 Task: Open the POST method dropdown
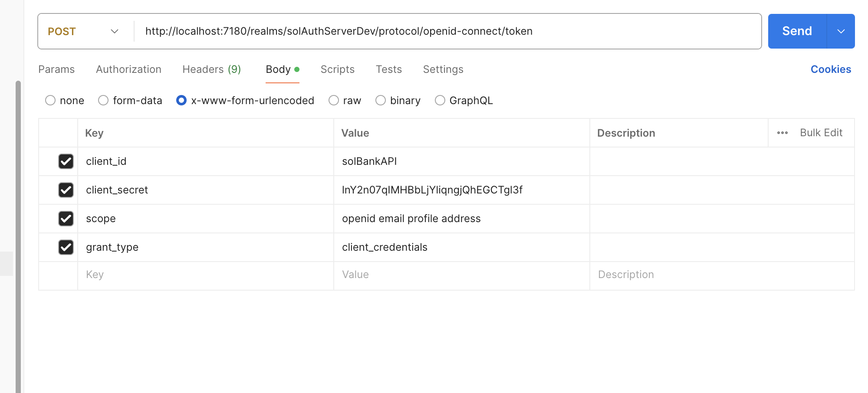(x=83, y=31)
